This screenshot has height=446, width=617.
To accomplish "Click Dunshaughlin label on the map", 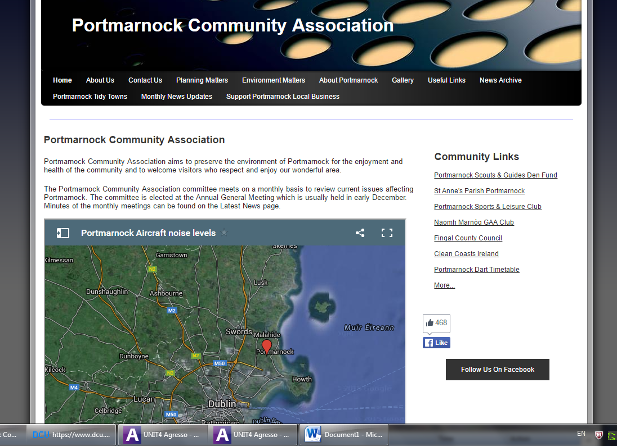I will pos(107,291).
